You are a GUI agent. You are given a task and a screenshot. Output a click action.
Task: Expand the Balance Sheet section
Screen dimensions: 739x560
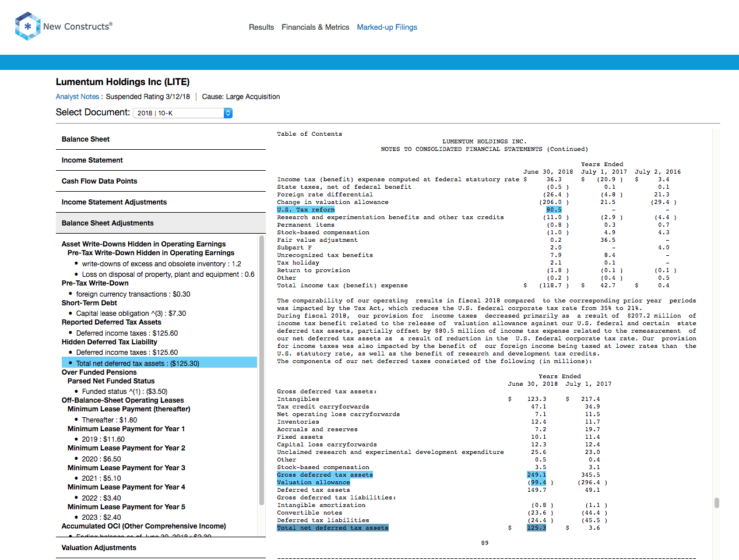pos(161,139)
